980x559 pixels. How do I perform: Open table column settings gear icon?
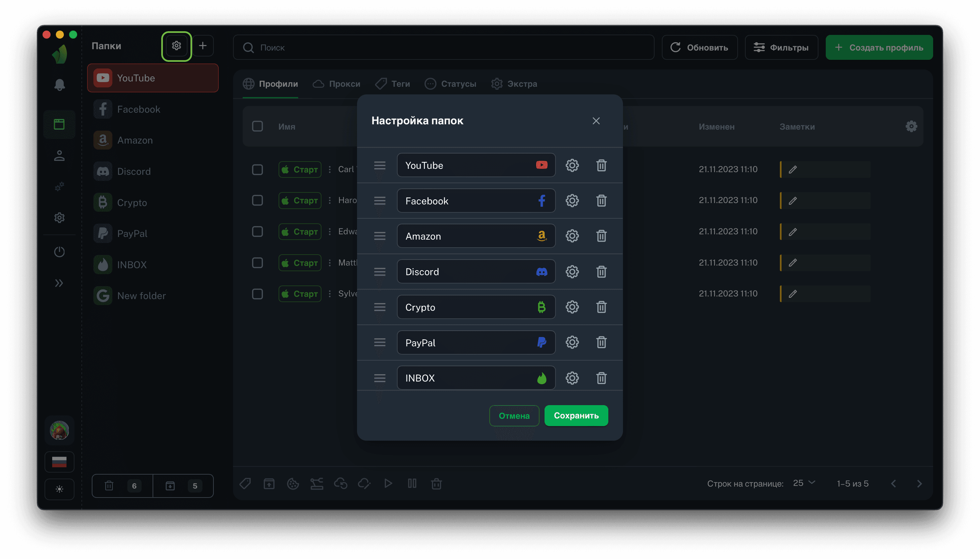(911, 126)
